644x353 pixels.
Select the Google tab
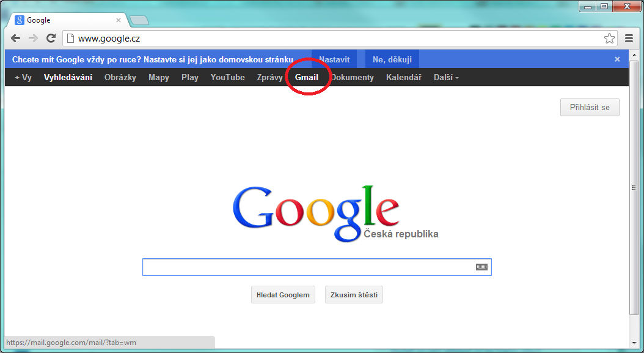(x=68, y=20)
